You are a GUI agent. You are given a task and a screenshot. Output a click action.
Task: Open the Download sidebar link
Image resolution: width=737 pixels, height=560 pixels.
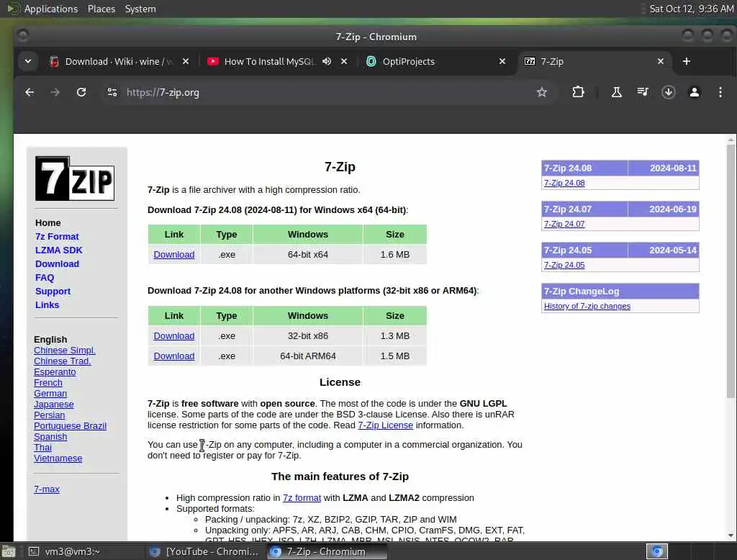[x=57, y=263]
